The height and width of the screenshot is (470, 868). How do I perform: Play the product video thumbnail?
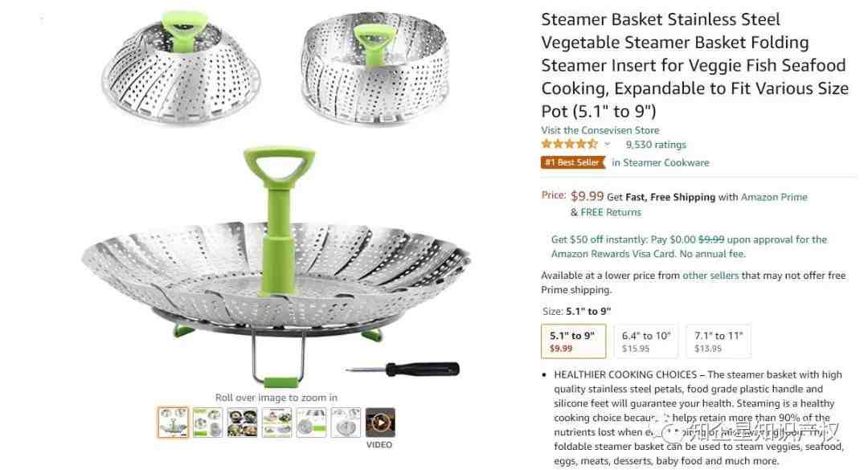[x=379, y=423]
